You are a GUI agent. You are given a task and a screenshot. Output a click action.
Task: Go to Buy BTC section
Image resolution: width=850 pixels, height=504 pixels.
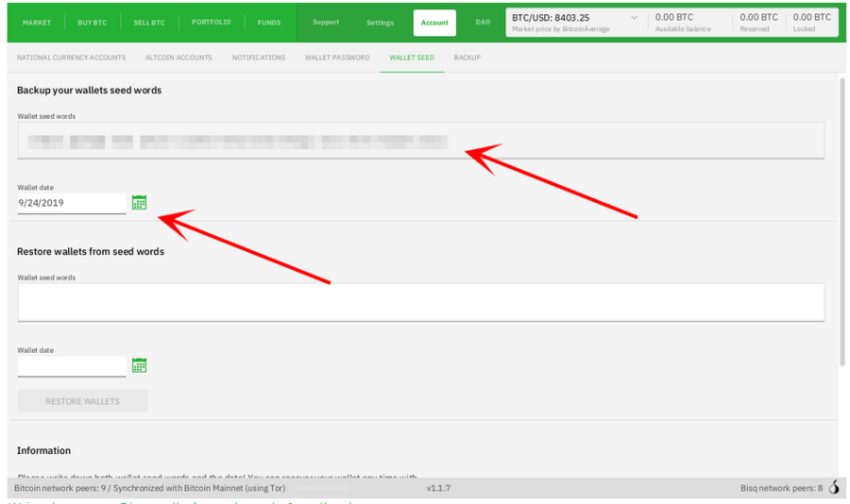92,23
